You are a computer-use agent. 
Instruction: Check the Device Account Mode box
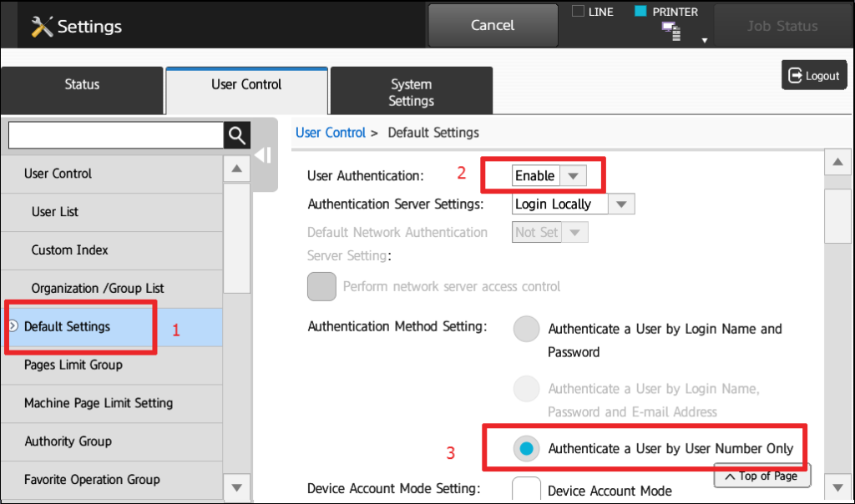tap(527, 488)
